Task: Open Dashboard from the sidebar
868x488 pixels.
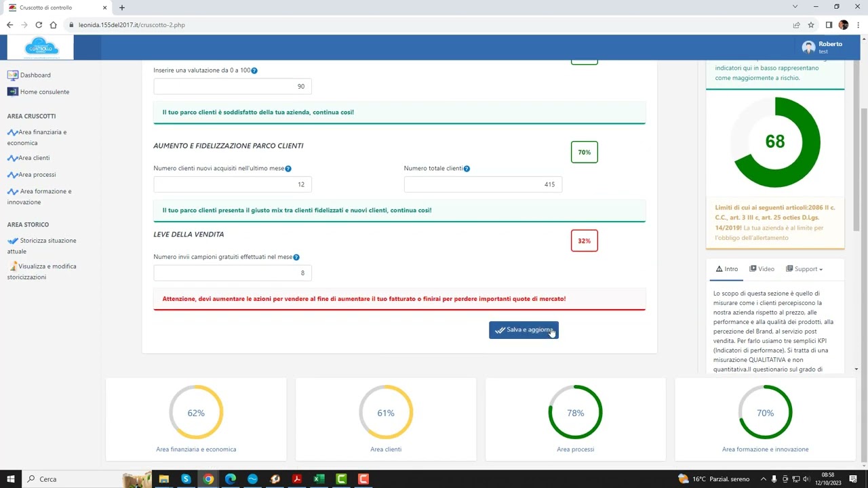Action: (35, 75)
